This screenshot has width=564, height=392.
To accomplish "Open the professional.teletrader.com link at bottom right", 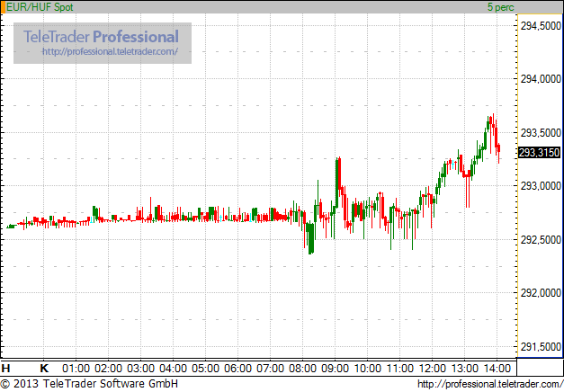I will [x=490, y=384].
